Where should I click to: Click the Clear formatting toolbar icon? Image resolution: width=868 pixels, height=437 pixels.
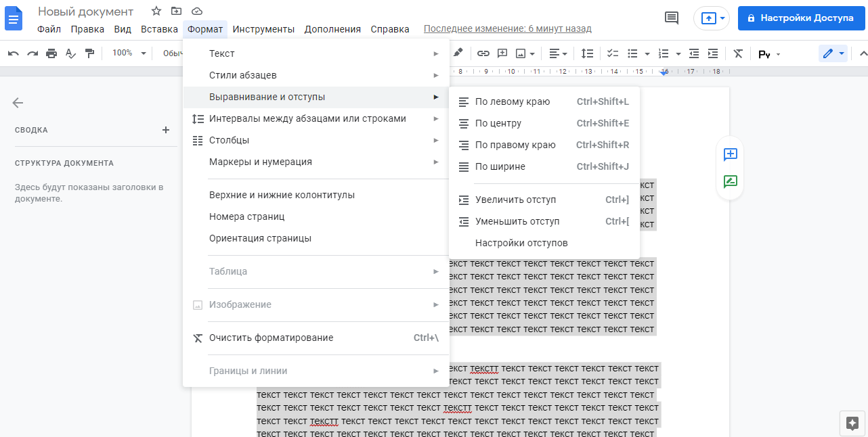pos(738,53)
